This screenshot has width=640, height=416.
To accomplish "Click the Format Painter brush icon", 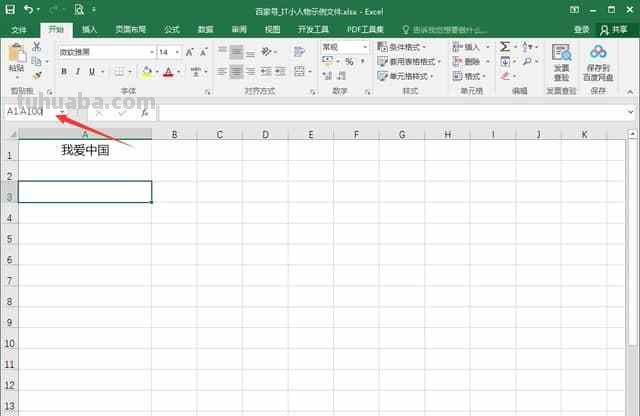I will click(x=37, y=75).
